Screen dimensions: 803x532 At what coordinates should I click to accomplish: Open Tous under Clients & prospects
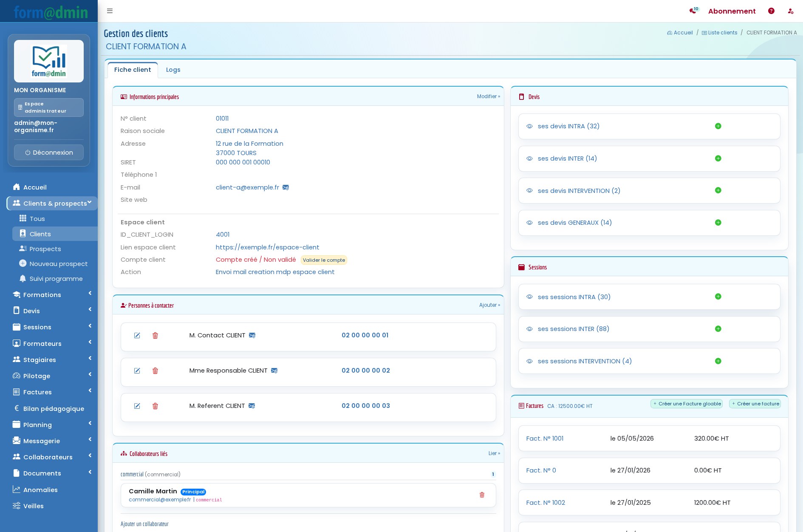(x=55, y=219)
